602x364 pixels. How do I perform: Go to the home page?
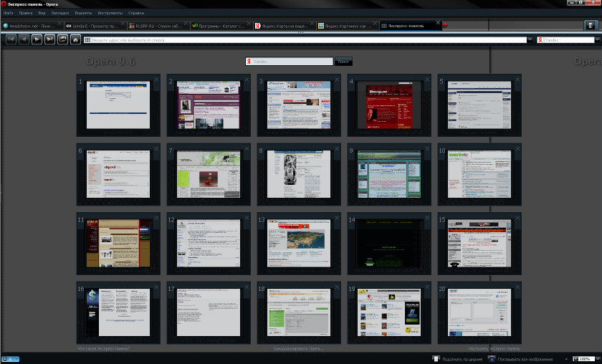[x=76, y=39]
